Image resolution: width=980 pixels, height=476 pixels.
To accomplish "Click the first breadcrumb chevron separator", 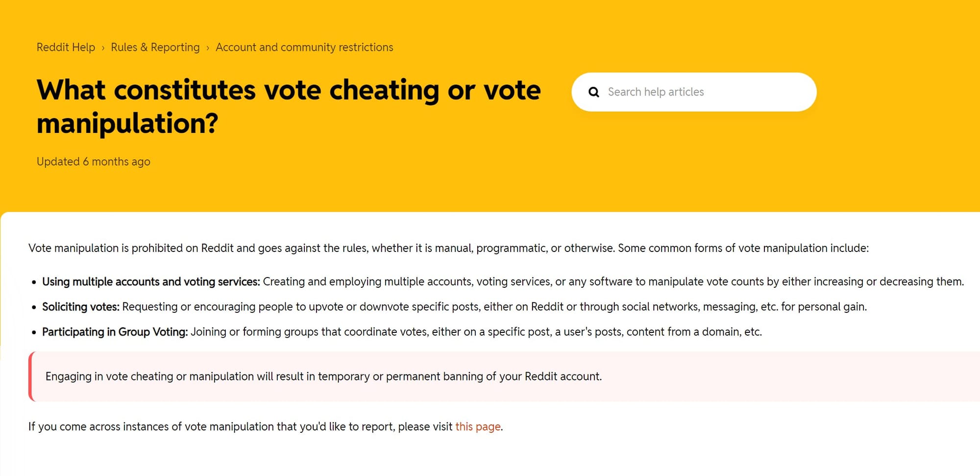I will [103, 48].
